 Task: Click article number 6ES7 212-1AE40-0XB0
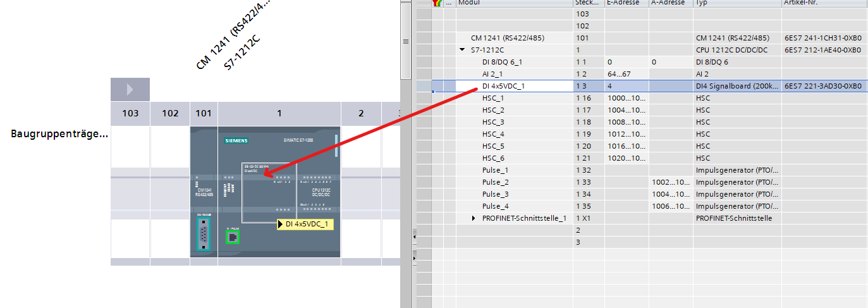coord(822,49)
